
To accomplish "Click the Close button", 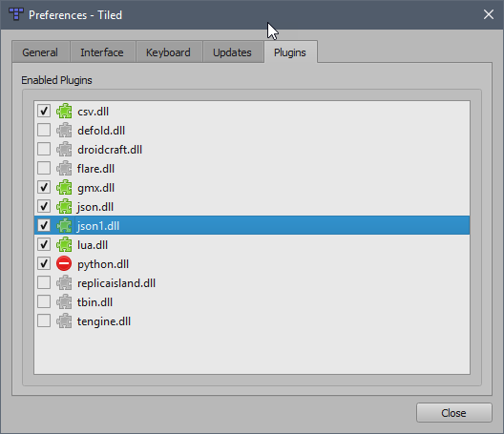I will coord(453,413).
